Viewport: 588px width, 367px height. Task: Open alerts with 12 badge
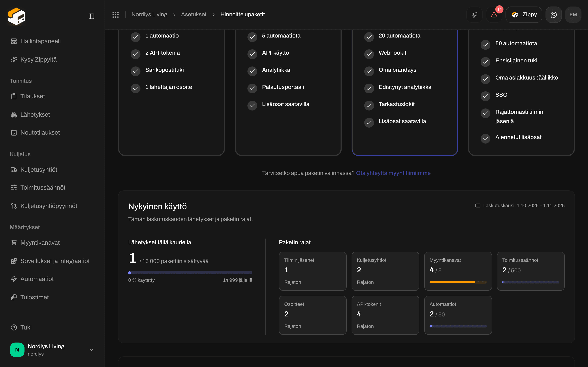(494, 14)
